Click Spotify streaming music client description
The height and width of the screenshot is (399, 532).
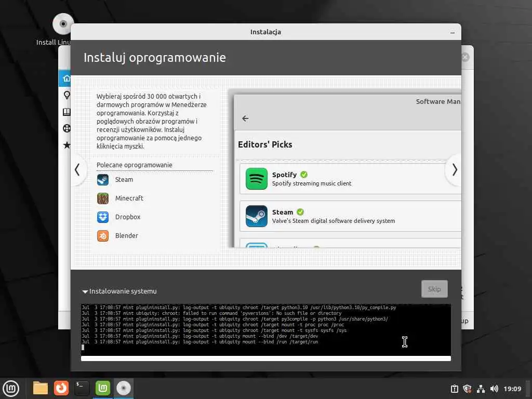click(312, 183)
